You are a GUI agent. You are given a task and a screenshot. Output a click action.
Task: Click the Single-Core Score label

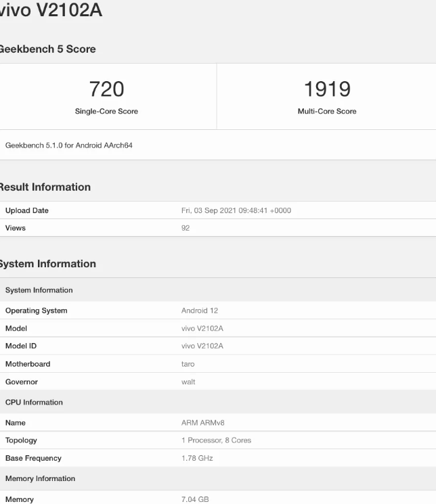click(106, 111)
